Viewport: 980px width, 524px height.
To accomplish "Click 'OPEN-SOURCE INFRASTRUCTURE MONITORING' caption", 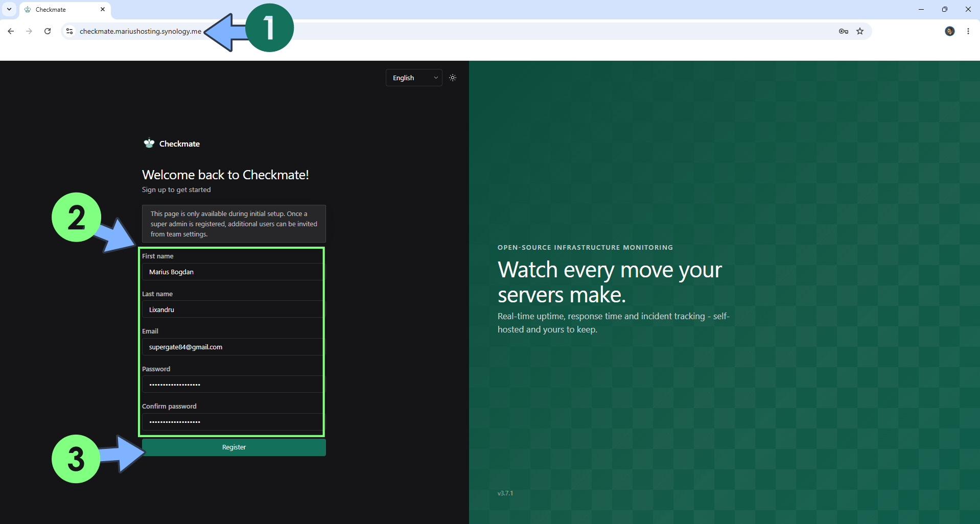I will click(586, 248).
